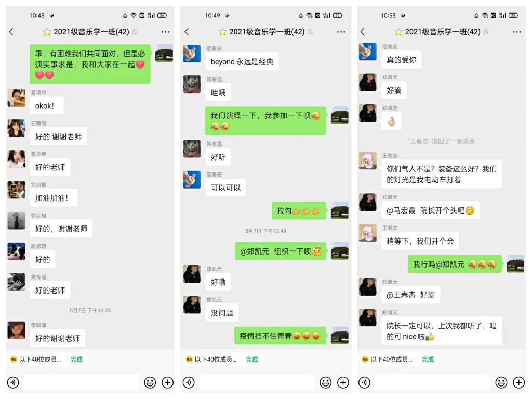Tap the @郑凯元 组织一下呗 green message bubble
Viewport: 532px width, 399px height.
(x=280, y=251)
